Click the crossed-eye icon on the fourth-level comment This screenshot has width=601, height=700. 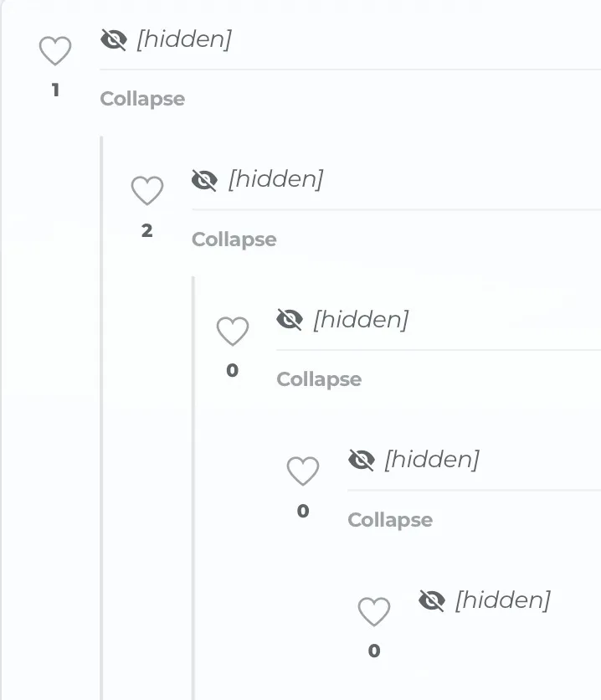pyautogui.click(x=362, y=460)
